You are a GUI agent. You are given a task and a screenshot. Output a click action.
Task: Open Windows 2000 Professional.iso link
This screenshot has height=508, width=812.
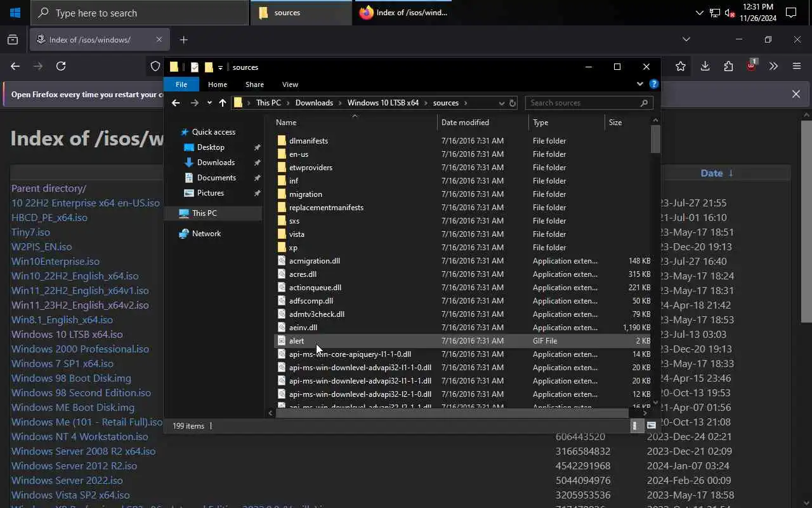coord(80,349)
